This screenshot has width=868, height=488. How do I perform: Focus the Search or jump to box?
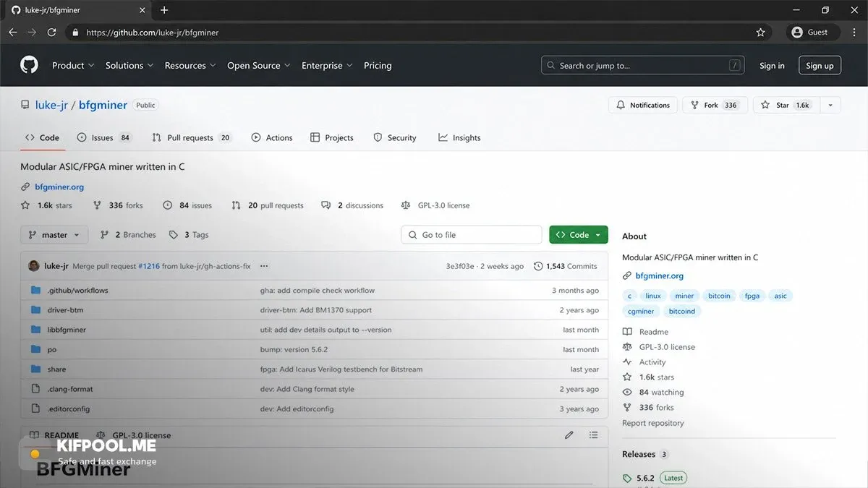[643, 65]
